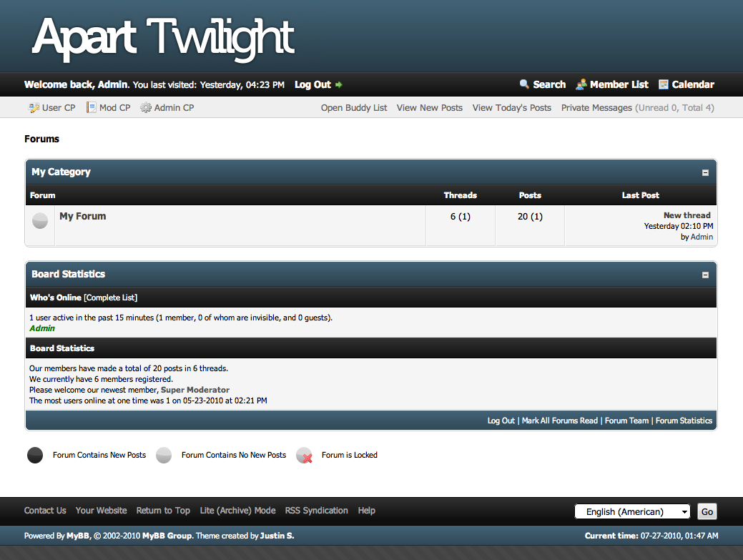Open Mod CP

click(x=114, y=107)
